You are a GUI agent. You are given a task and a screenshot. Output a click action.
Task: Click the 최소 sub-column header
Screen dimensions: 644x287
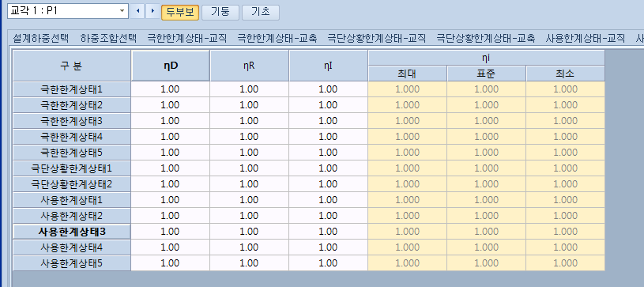[x=565, y=74]
